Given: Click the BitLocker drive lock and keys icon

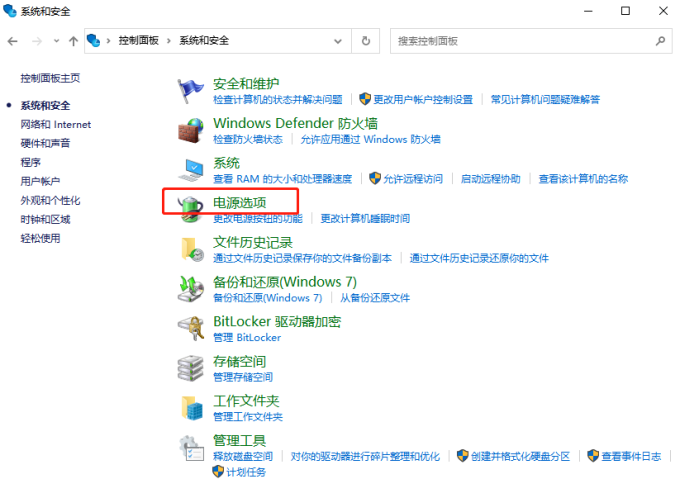Looking at the screenshot, I should tap(190, 328).
